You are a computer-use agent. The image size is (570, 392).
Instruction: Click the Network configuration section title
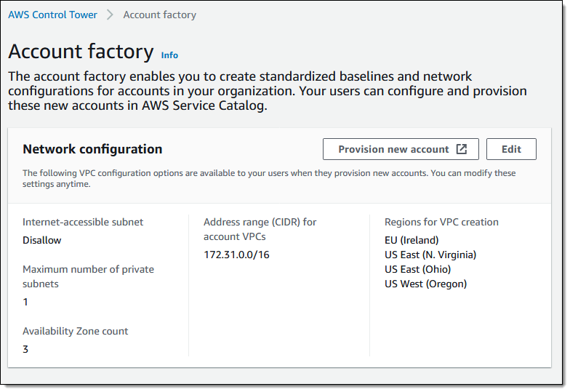(x=92, y=149)
